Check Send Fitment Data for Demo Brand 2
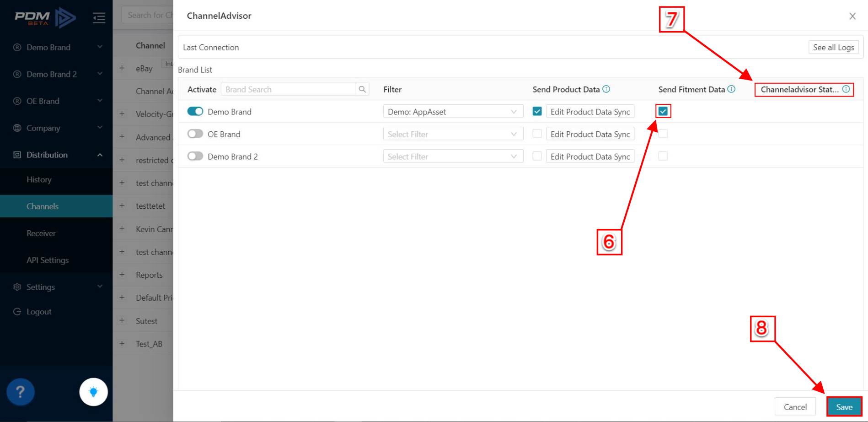The image size is (868, 422). [x=663, y=156]
